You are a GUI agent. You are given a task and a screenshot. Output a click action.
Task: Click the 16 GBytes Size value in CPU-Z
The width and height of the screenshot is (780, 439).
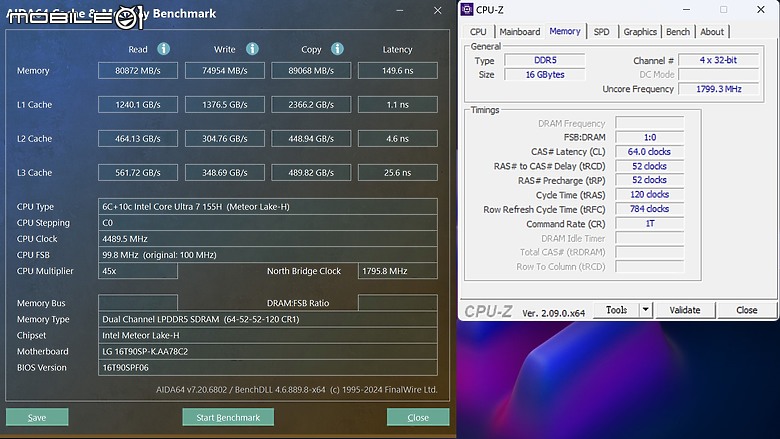pos(545,75)
